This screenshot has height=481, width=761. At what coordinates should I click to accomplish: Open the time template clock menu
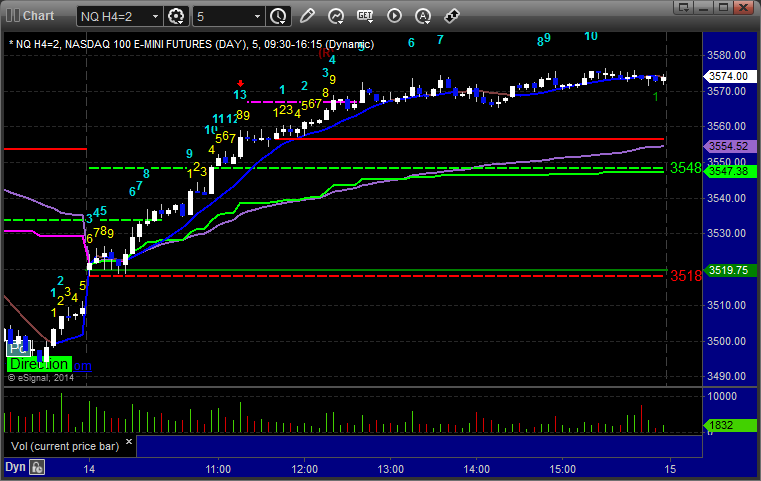(278, 16)
